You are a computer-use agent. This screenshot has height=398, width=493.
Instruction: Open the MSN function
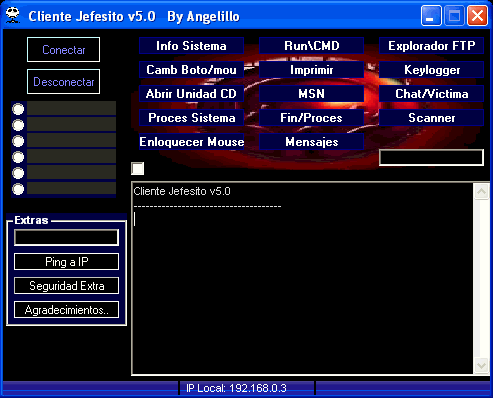click(x=311, y=94)
